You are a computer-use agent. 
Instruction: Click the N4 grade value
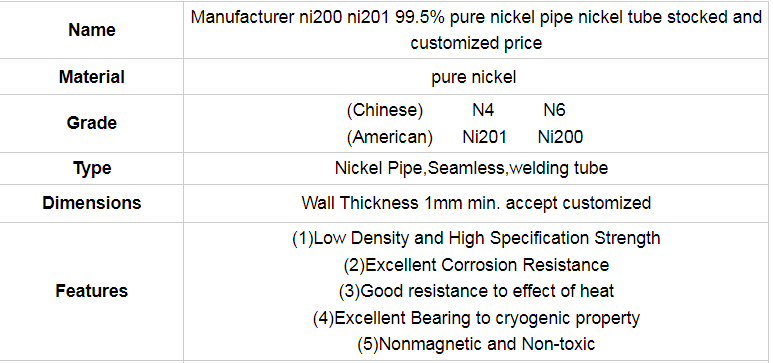coord(483,110)
